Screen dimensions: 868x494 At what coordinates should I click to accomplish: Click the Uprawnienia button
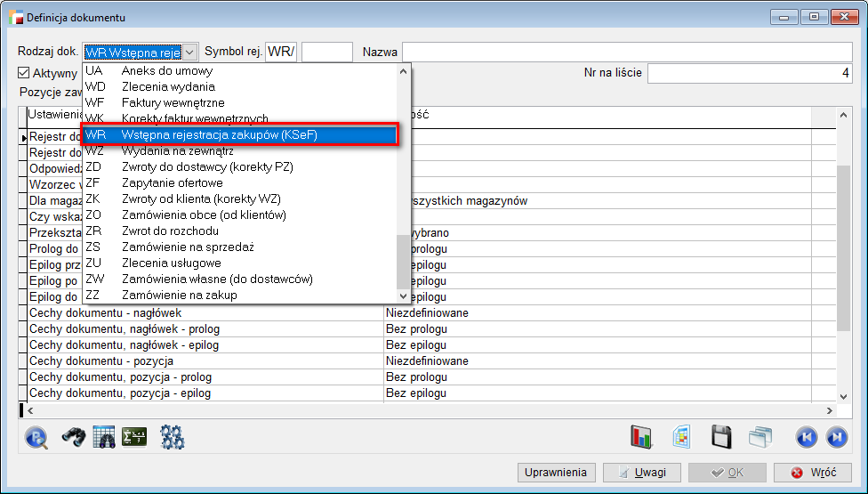(556, 473)
